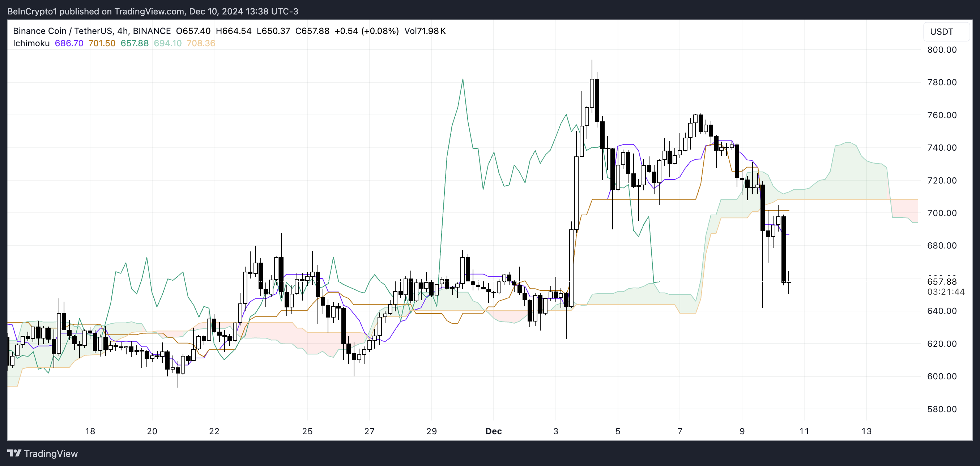This screenshot has height=466, width=980.
Task: Click the Ichimoku indicator label
Action: (x=31, y=43)
